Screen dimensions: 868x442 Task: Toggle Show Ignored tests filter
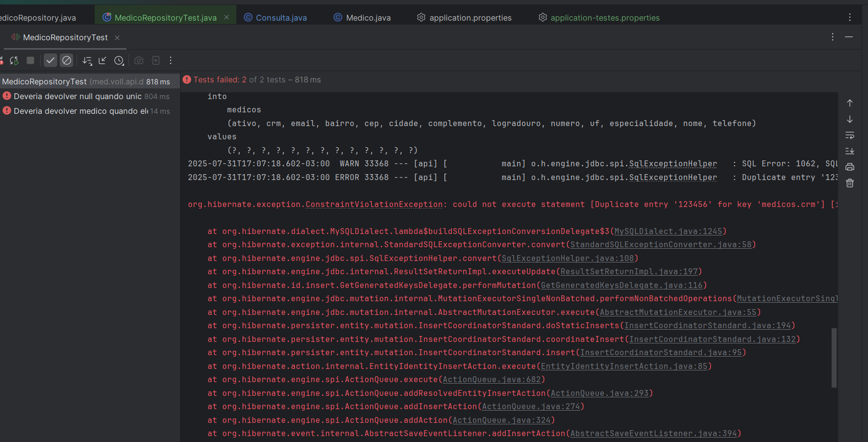coord(67,60)
